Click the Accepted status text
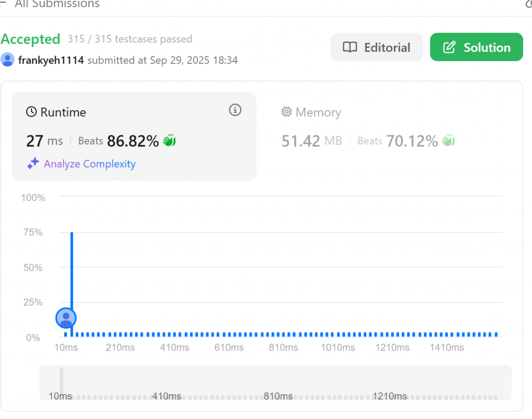 tap(31, 39)
